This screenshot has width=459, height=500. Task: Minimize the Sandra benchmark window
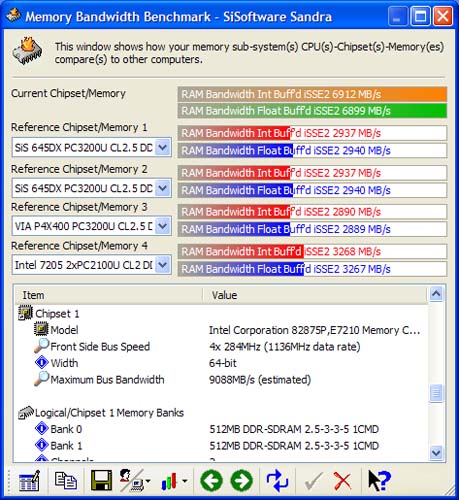397,16
